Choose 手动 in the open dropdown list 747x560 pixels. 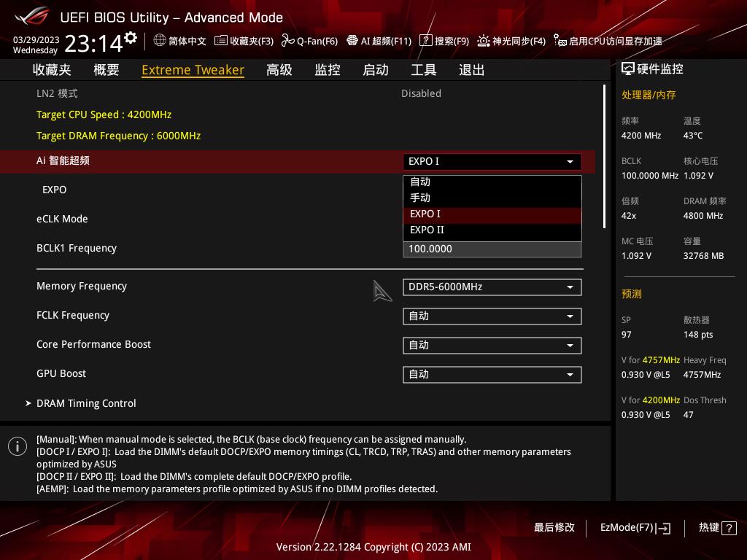492,198
